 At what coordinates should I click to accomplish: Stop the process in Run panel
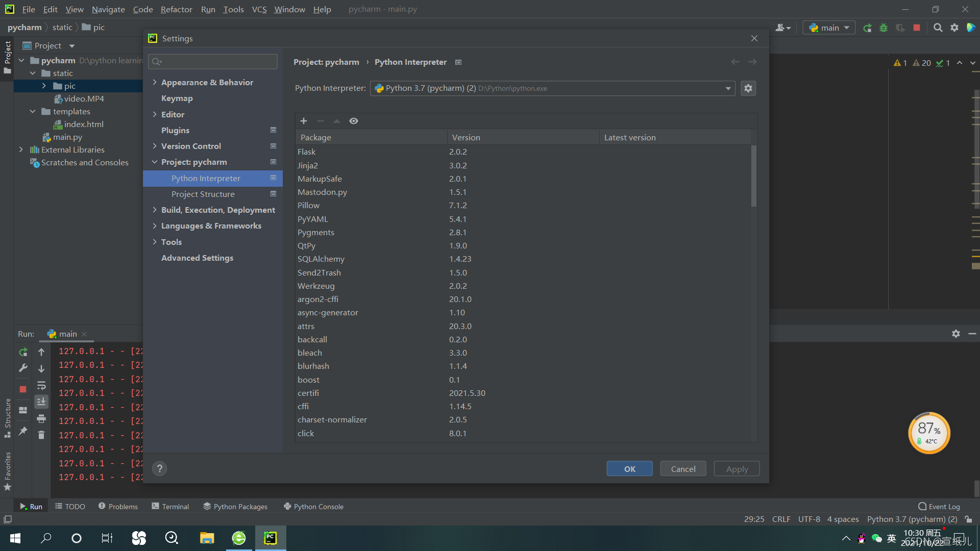click(x=23, y=389)
